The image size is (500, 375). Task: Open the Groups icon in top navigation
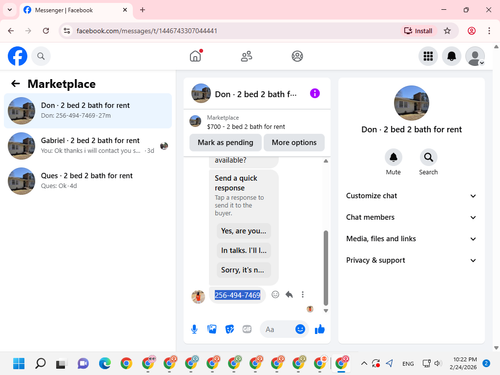click(x=297, y=56)
